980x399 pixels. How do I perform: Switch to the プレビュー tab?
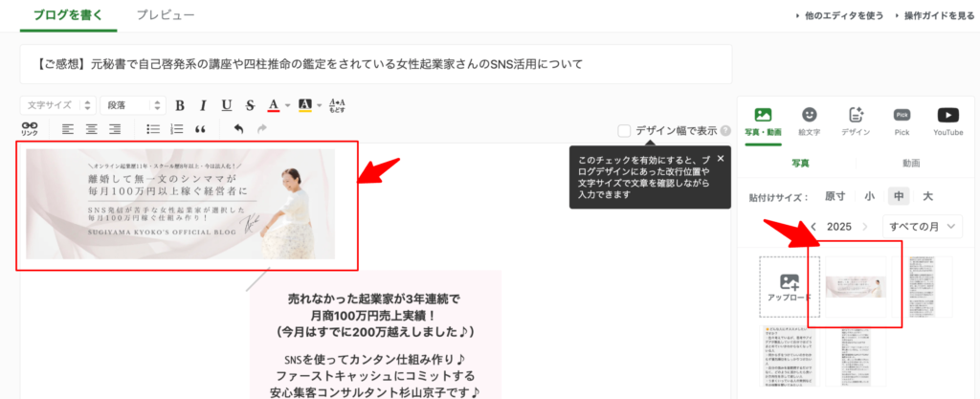(x=166, y=15)
